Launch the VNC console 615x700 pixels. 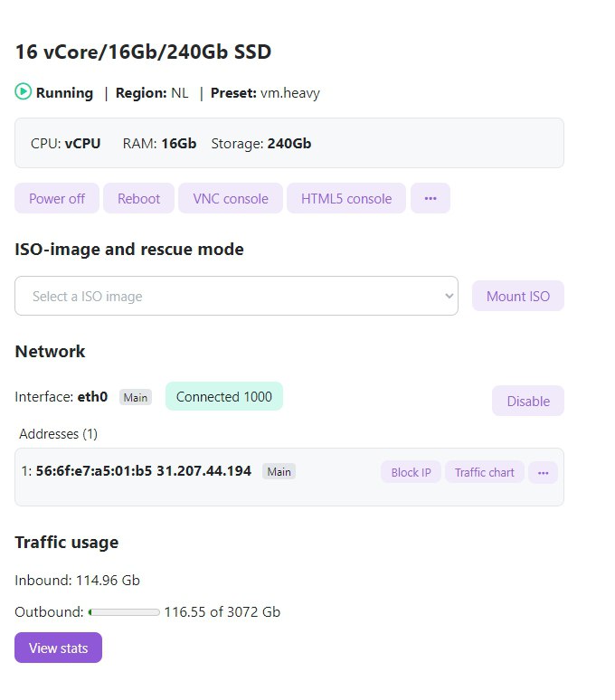[231, 198]
